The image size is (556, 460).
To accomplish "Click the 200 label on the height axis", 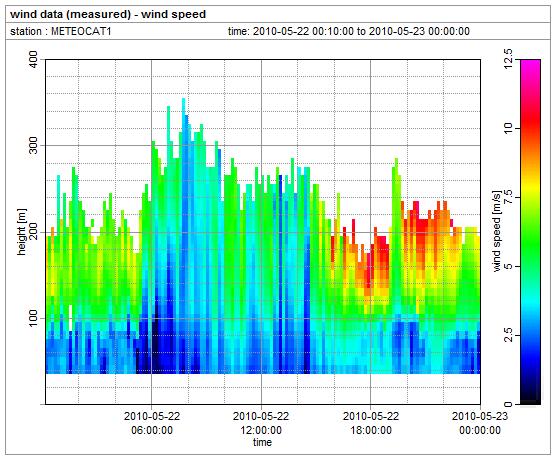I will [33, 232].
